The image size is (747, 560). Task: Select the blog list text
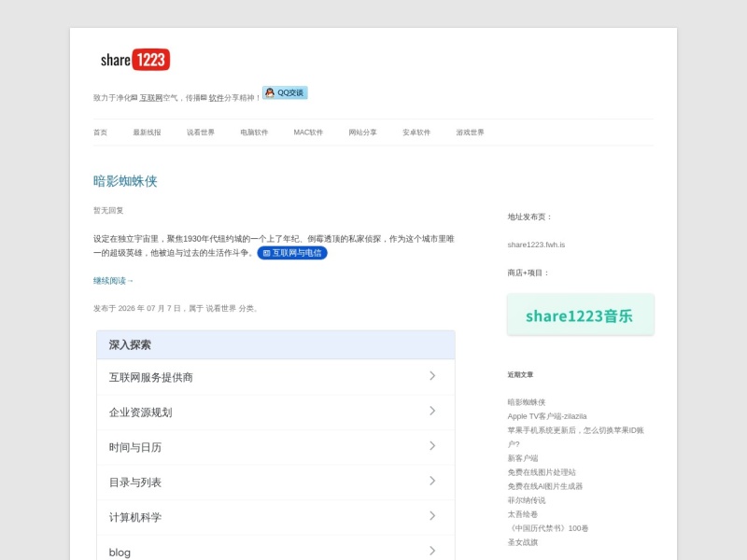(120, 553)
